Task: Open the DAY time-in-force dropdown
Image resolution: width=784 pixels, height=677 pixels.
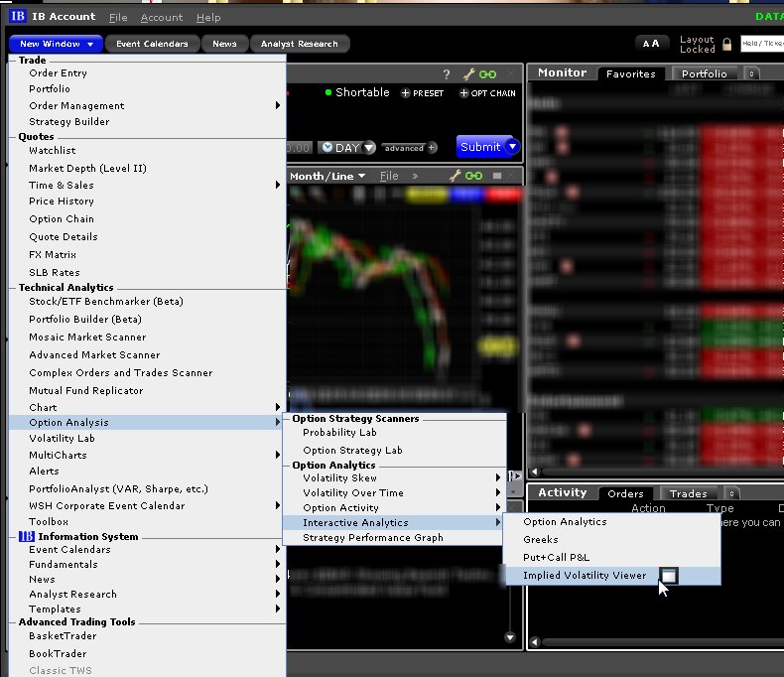Action: coord(369,148)
